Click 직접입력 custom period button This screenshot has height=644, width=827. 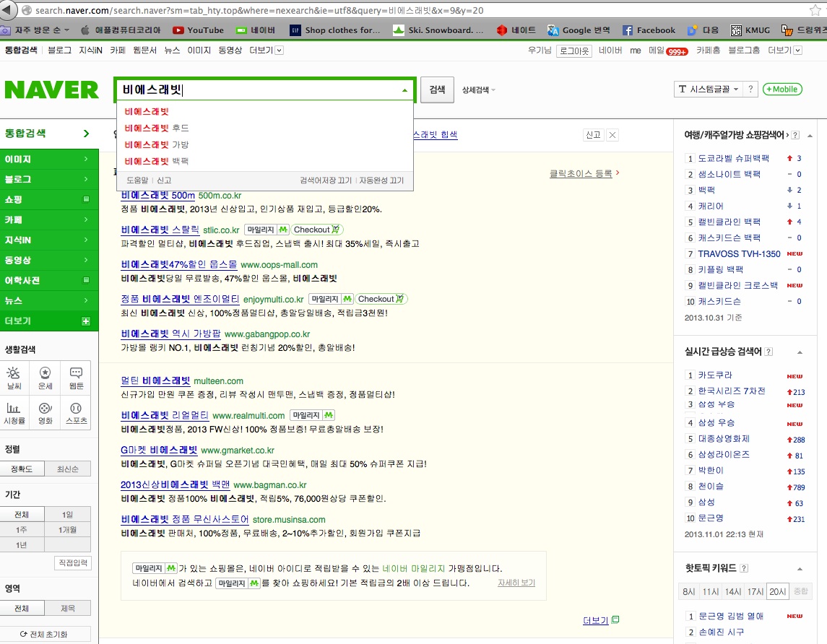(73, 563)
